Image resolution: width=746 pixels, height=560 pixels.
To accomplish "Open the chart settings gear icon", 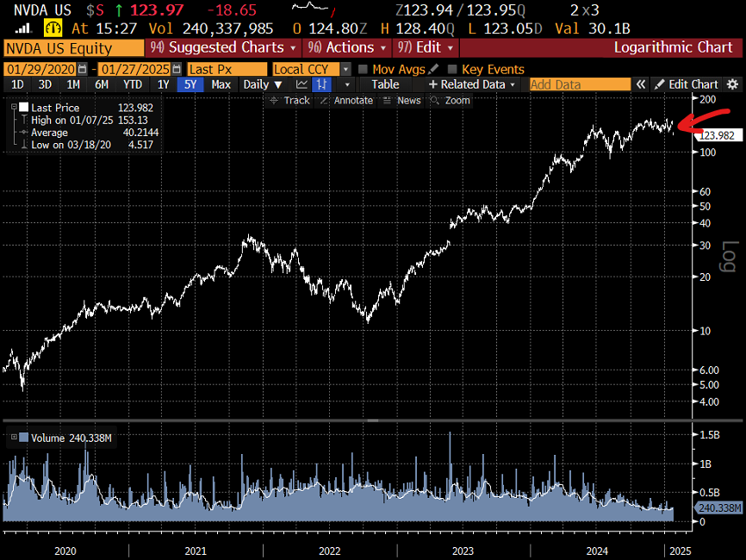I will (x=731, y=84).
